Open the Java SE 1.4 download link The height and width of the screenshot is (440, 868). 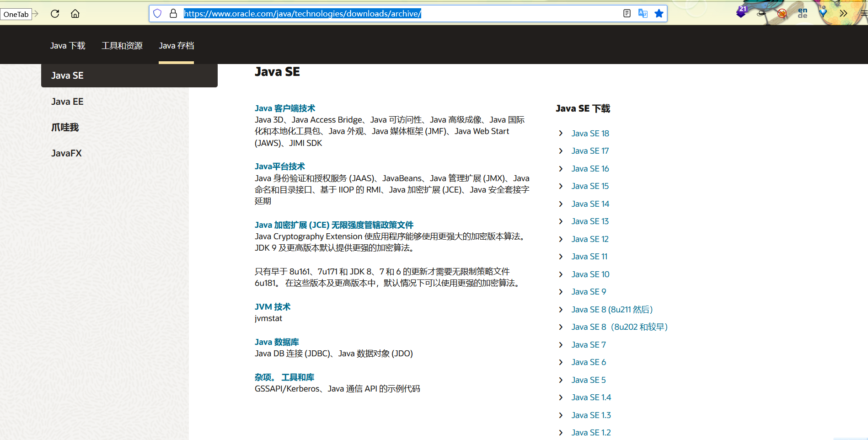591,397
